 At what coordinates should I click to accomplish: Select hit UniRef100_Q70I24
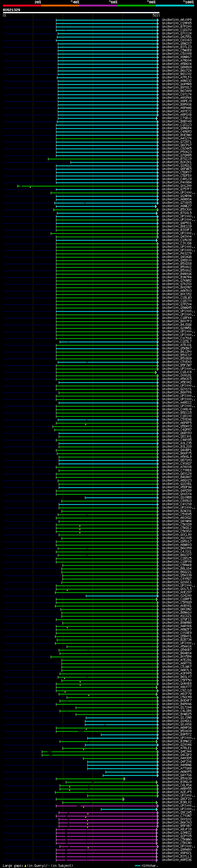[x=176, y=33]
